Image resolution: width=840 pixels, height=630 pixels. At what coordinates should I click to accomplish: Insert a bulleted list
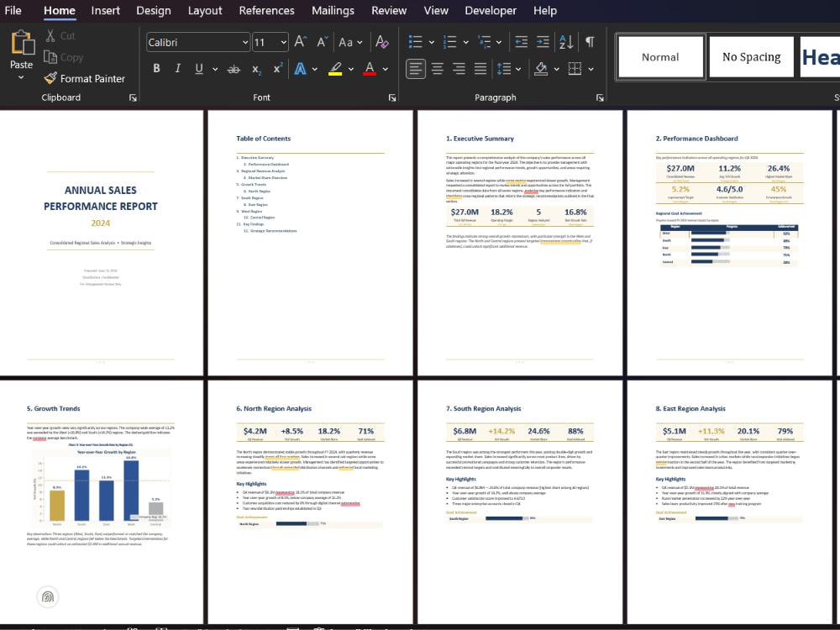[415, 42]
